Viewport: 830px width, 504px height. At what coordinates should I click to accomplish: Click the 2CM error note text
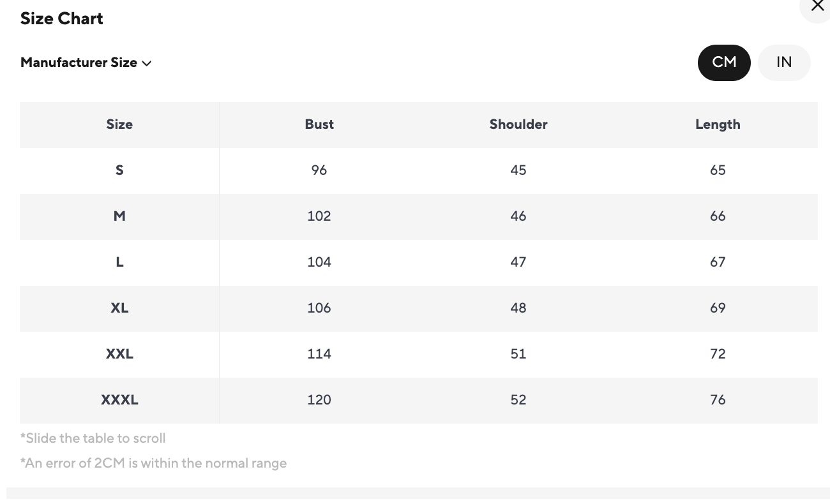tap(153, 463)
